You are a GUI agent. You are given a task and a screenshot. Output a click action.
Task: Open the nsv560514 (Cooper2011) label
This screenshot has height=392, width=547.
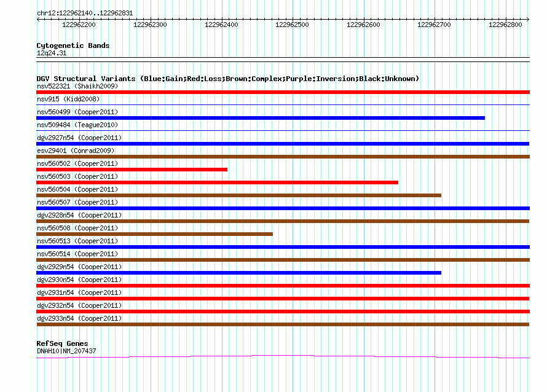77,254
